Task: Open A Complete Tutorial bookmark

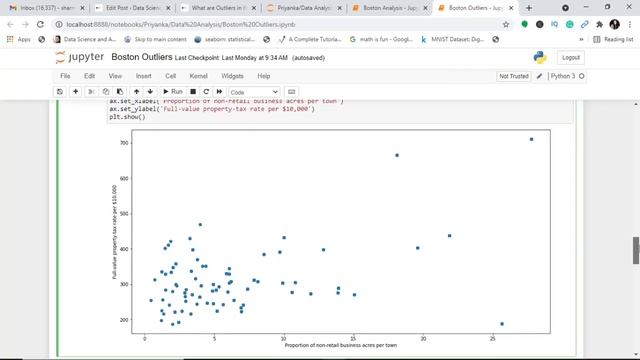Action: (310, 40)
